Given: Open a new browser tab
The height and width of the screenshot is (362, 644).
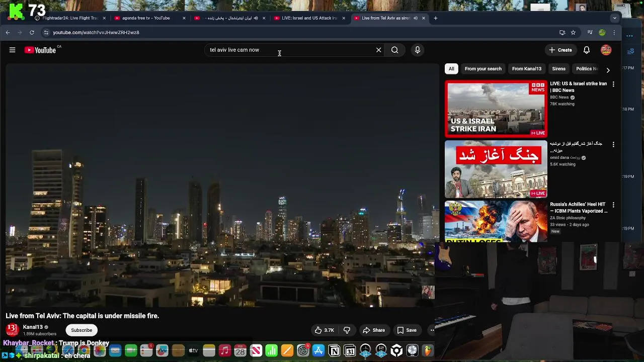Looking at the screenshot, I should coord(436,18).
